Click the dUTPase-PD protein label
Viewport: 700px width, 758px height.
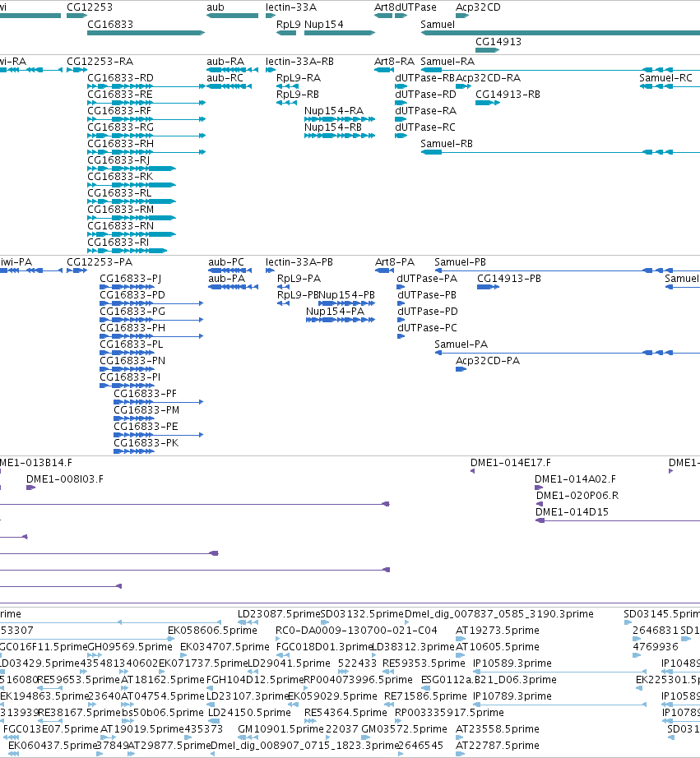pyautogui.click(x=428, y=312)
